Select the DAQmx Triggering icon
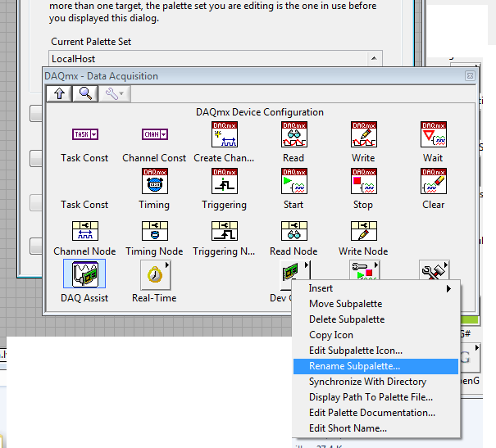The height and width of the screenshot is (448, 496). (225, 181)
